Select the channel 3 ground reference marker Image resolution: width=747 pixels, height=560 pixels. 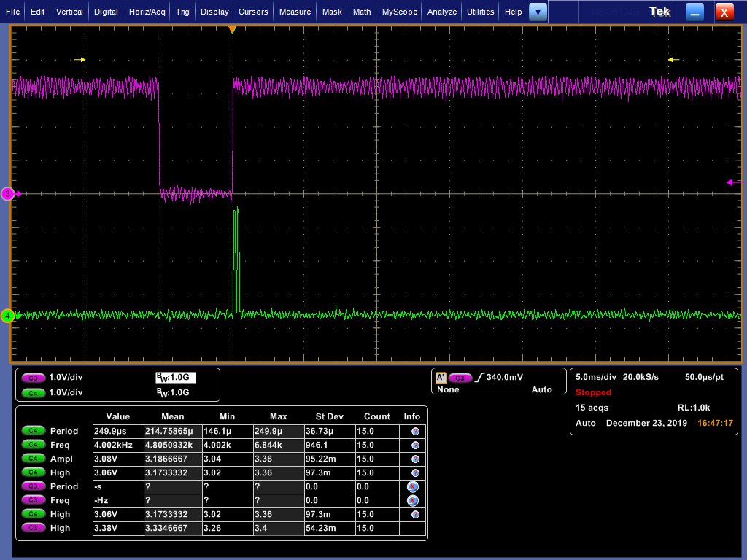pos(8,194)
